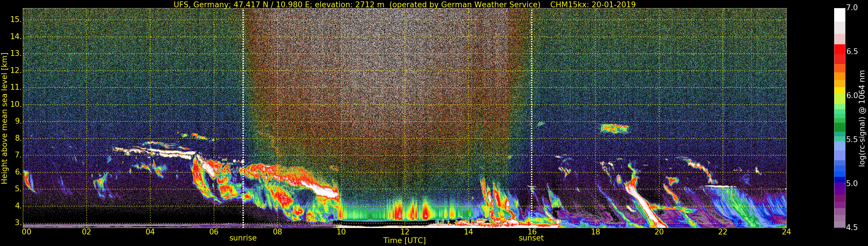Click the time axis tick '16'
Screen dimensions: 868x246
(532, 232)
